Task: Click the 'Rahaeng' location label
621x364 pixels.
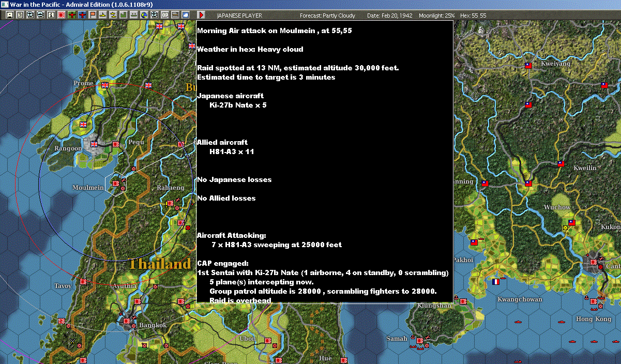Action: point(170,187)
